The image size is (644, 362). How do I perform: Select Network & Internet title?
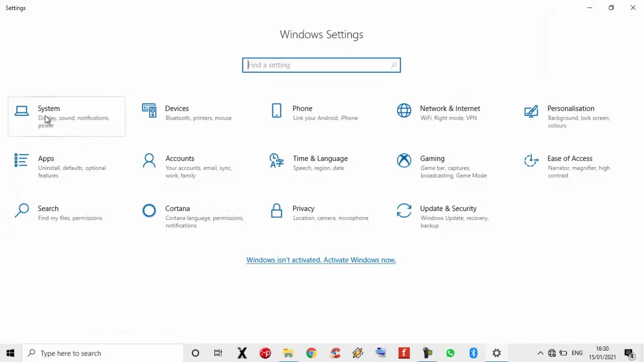[x=450, y=108]
